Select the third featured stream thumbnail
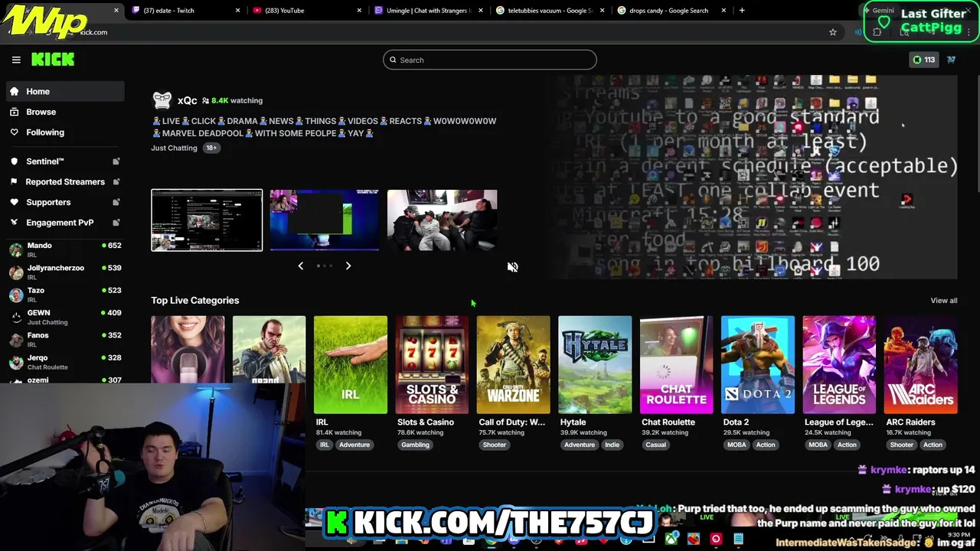This screenshot has height=551, width=980. 442,220
